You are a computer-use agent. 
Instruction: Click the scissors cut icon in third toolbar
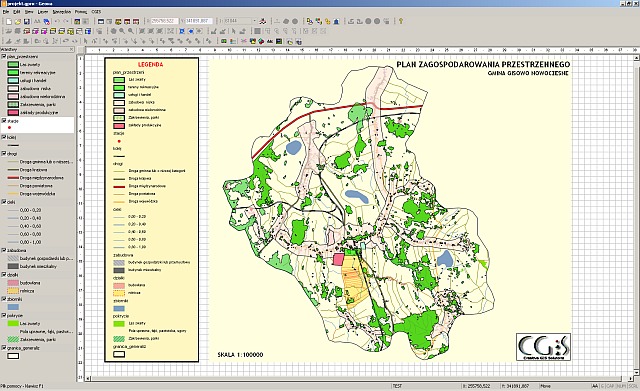click(x=244, y=41)
